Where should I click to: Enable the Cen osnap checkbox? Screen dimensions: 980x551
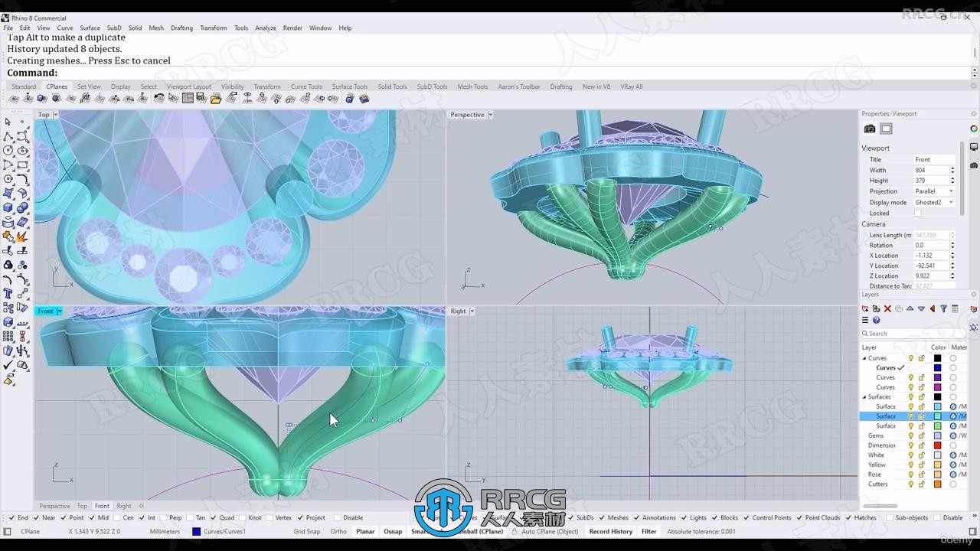coord(117,517)
